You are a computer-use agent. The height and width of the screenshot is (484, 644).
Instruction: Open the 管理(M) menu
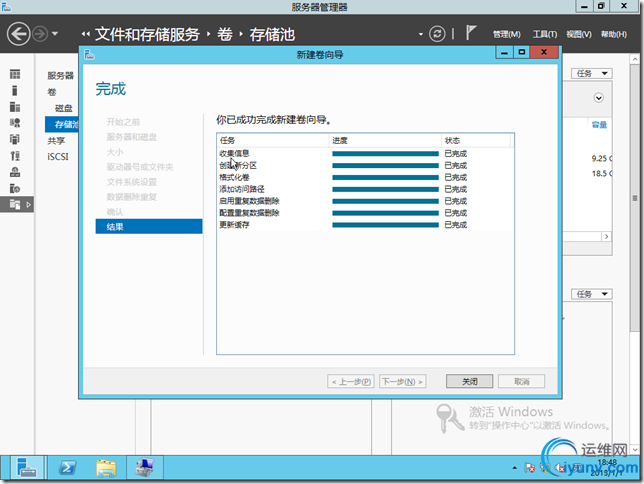pyautogui.click(x=506, y=35)
